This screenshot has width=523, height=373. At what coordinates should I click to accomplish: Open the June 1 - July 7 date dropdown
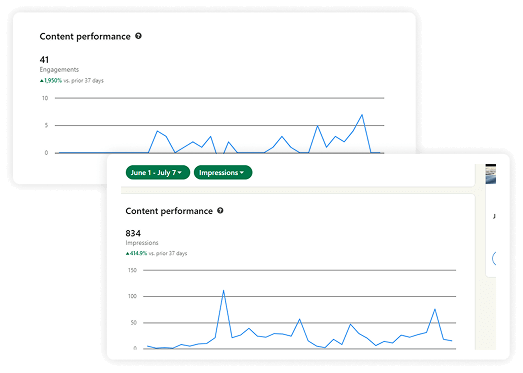(x=158, y=172)
